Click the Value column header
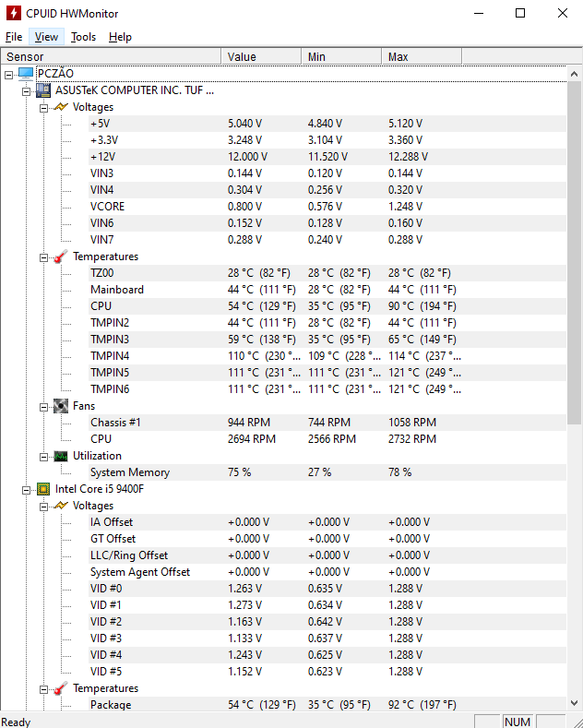 click(x=261, y=56)
